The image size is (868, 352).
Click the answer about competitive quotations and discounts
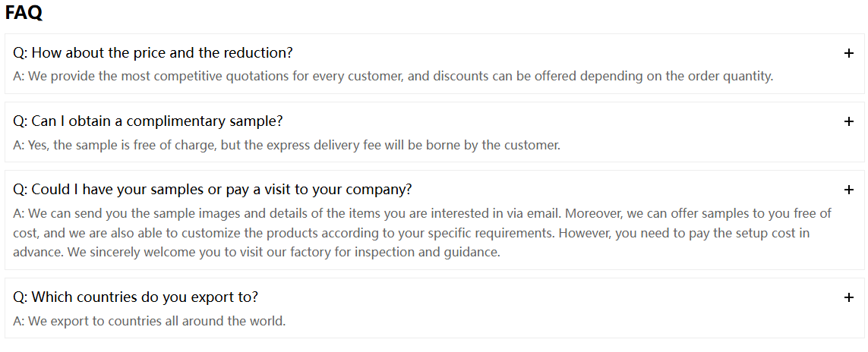393,77
